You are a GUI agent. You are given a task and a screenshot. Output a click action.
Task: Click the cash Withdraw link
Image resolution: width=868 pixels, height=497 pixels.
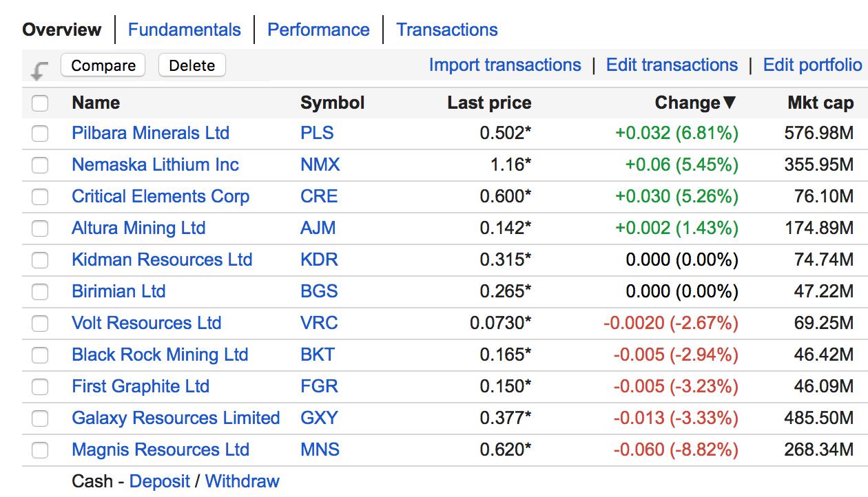tap(242, 481)
